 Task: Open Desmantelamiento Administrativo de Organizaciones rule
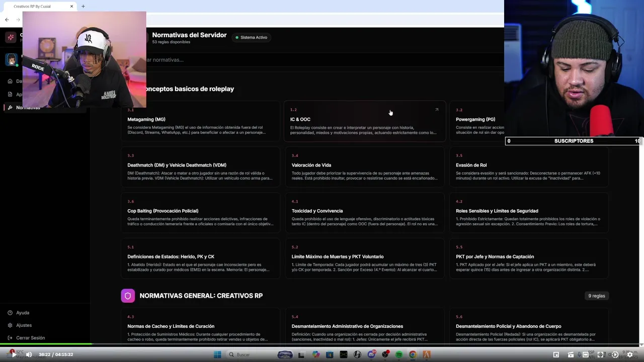tap(365, 327)
